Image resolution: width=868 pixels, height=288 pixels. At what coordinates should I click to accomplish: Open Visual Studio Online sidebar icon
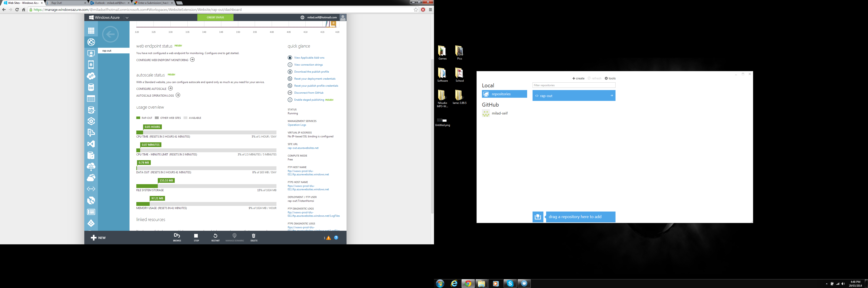pyautogui.click(x=91, y=144)
